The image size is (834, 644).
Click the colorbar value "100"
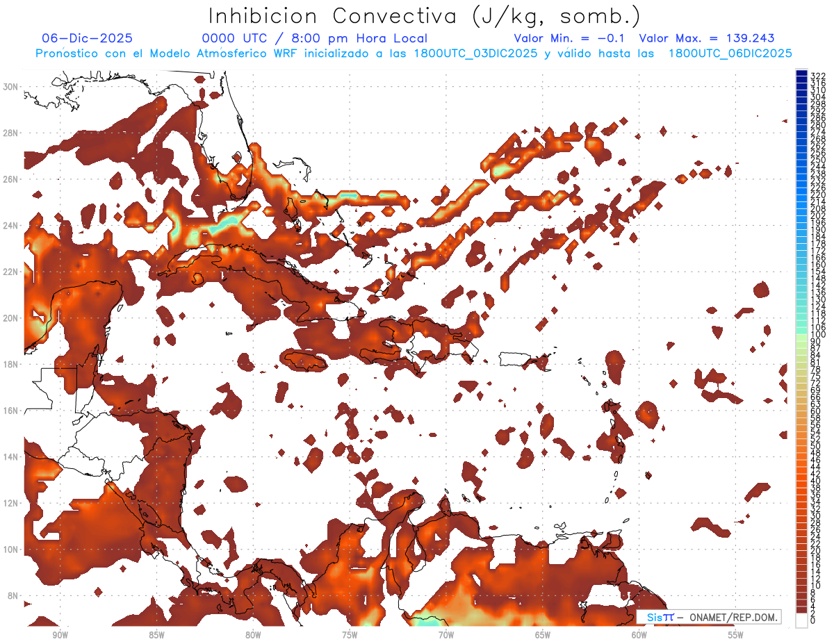pos(817,334)
